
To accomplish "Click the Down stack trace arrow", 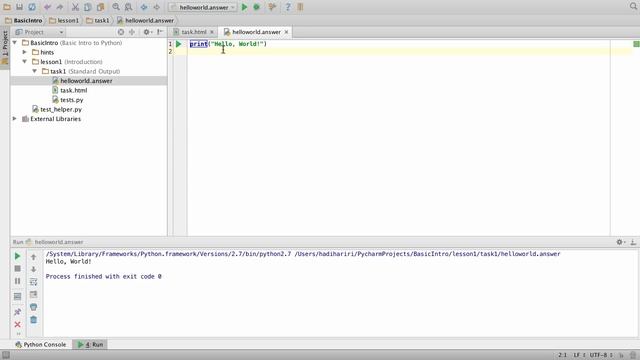I will pos(33,269).
